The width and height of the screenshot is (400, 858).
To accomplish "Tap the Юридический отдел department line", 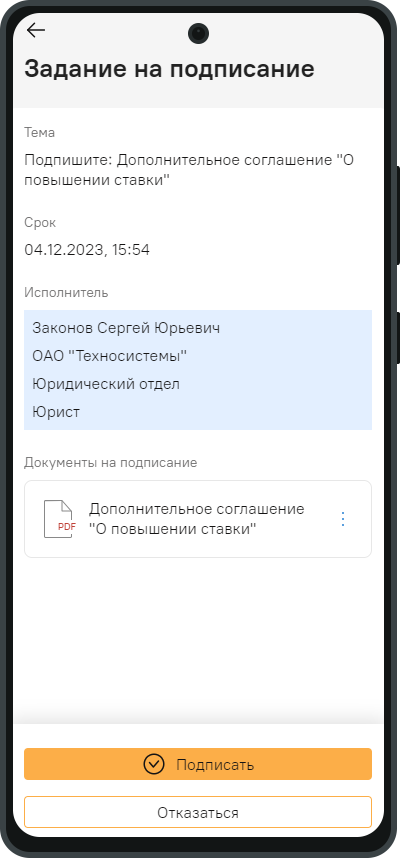I will (x=106, y=384).
